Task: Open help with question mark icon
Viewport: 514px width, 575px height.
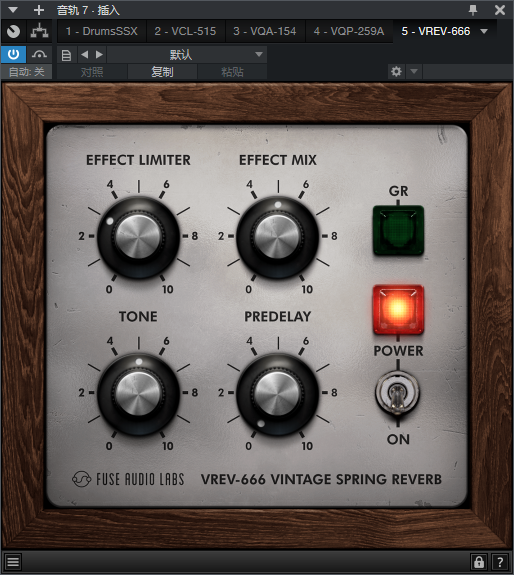Action: point(500,562)
